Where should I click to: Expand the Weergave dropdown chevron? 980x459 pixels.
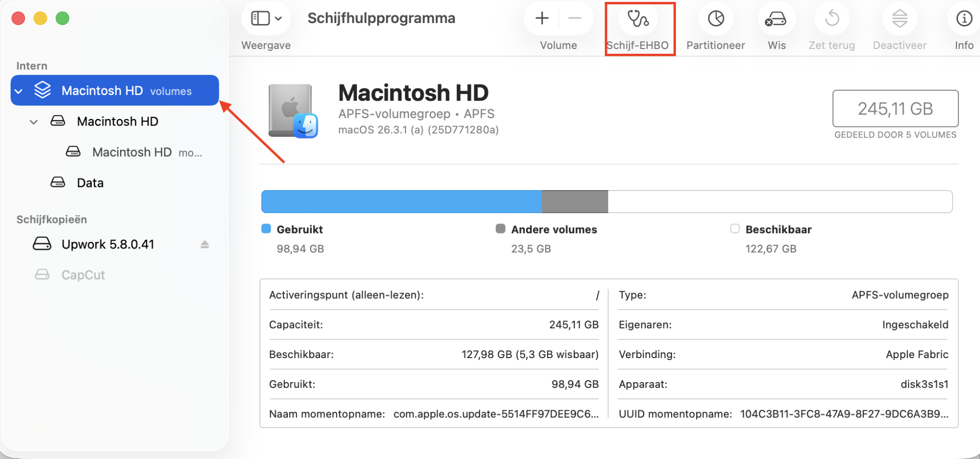tap(278, 19)
